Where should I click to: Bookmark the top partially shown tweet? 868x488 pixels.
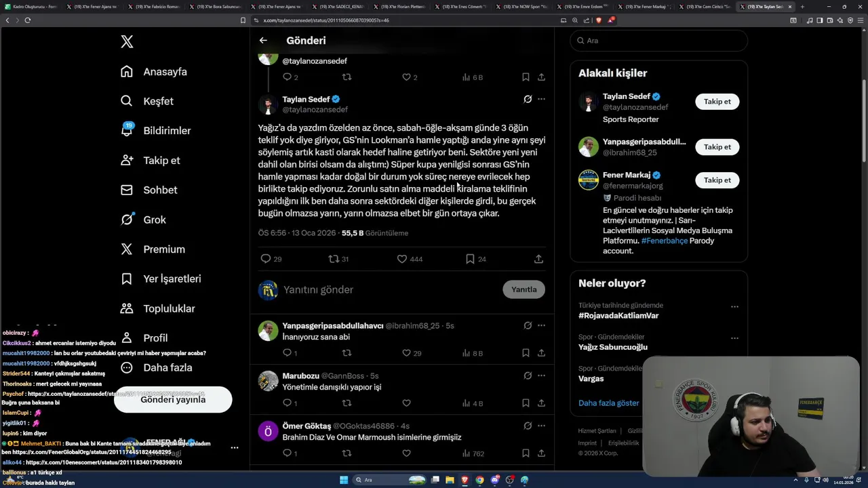coord(526,77)
